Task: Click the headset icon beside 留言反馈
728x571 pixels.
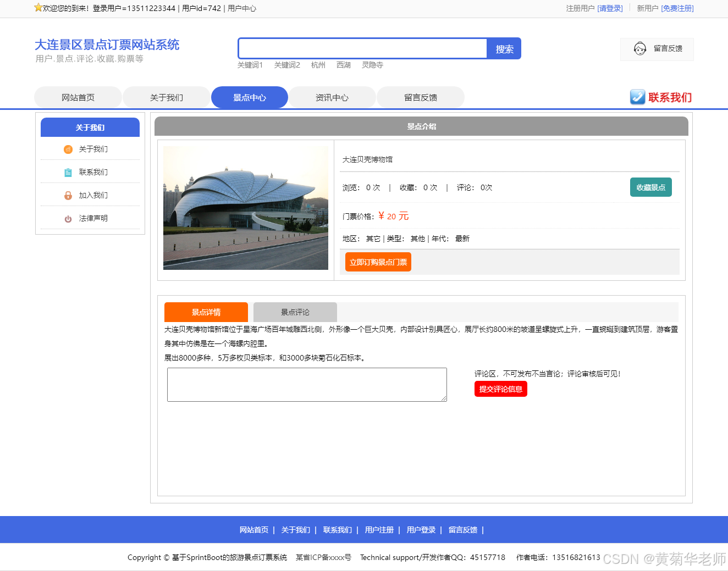Action: 640,49
